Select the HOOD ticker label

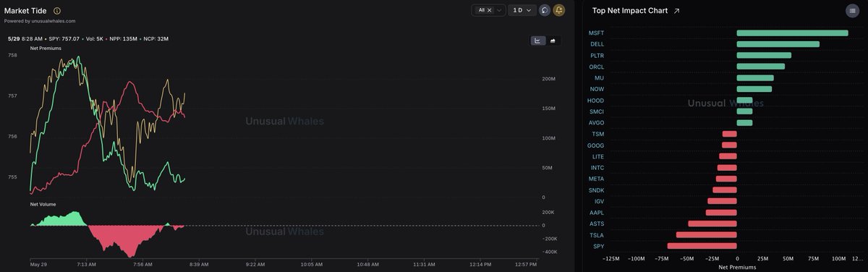(596, 101)
